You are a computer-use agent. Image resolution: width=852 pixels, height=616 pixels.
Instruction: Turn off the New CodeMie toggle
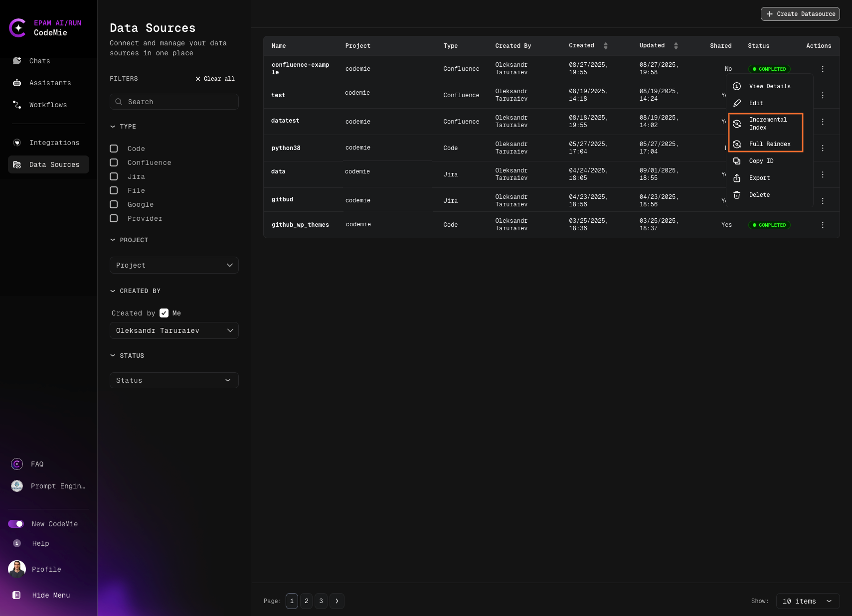(x=16, y=524)
